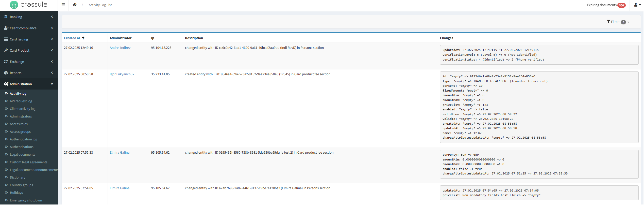Open the Filters dropdown
This screenshot has height=205, width=644.
618,22
